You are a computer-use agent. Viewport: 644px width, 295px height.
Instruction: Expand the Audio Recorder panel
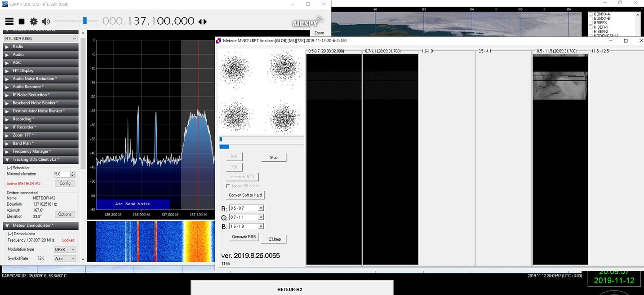coord(40,87)
